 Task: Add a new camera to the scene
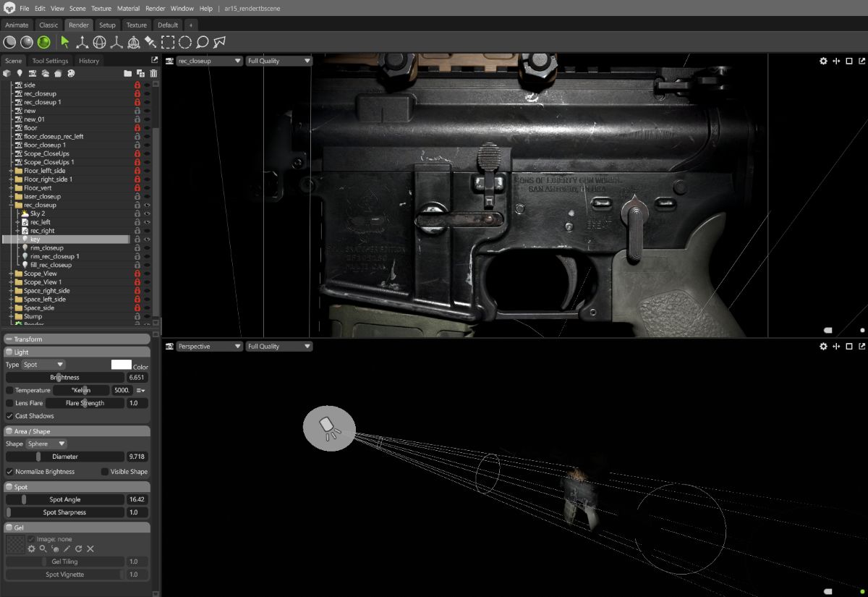pyautogui.click(x=33, y=73)
